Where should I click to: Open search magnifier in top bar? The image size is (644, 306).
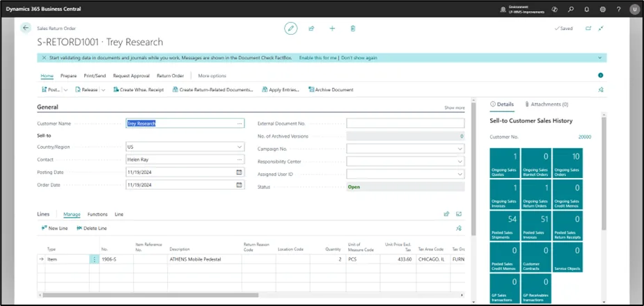pyautogui.click(x=571, y=9)
